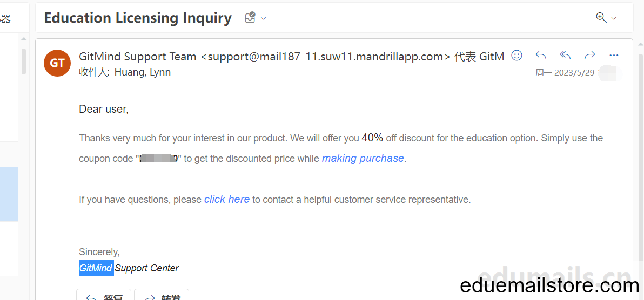Click the bottom Forward button (转发)
Screen dimensions: 644x300
pyautogui.click(x=162, y=295)
